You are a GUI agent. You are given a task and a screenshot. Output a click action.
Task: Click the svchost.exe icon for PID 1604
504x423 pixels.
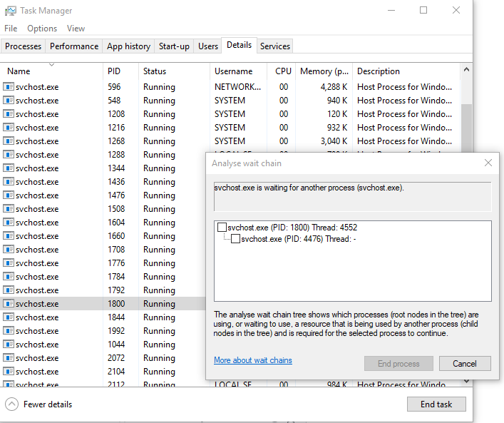[9, 223]
